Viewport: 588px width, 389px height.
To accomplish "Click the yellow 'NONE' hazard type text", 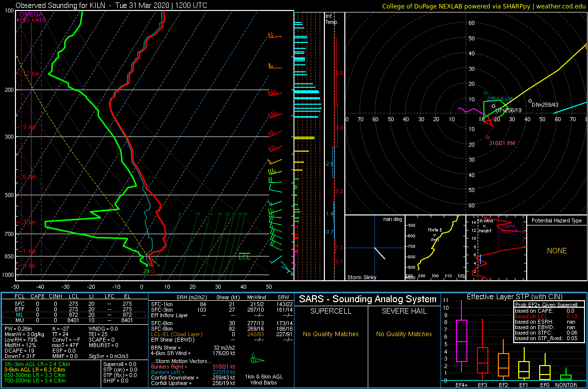I will 557,251.
